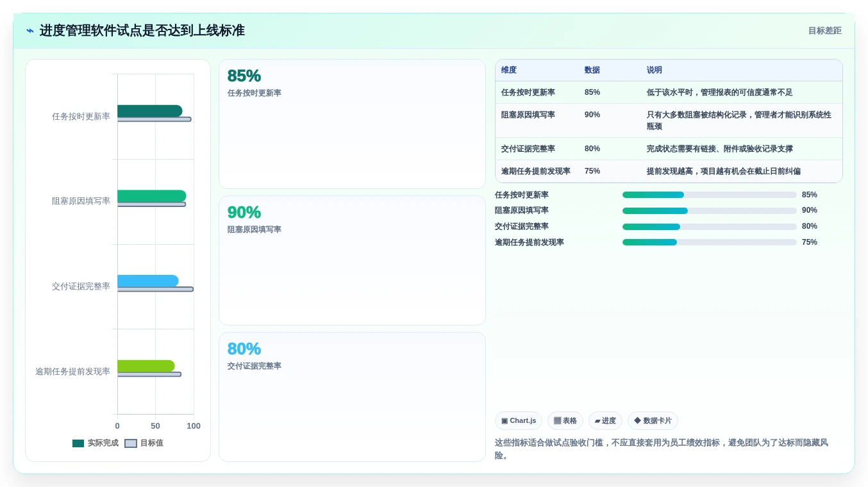Click the chart axis label 逾期任务提前发现率
This screenshot has height=487, width=868.
72,372
